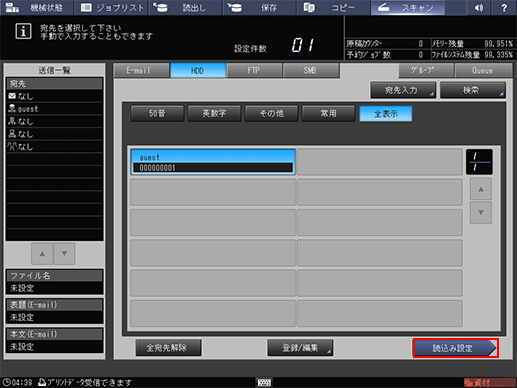Switch filter to 英数字
This screenshot has height=388, width=517.
click(x=214, y=114)
